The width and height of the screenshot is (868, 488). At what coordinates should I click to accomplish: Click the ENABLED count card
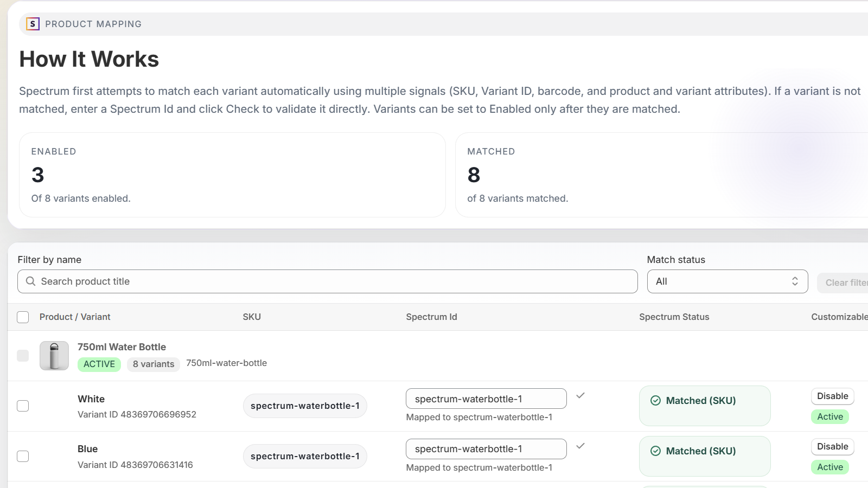click(x=232, y=175)
